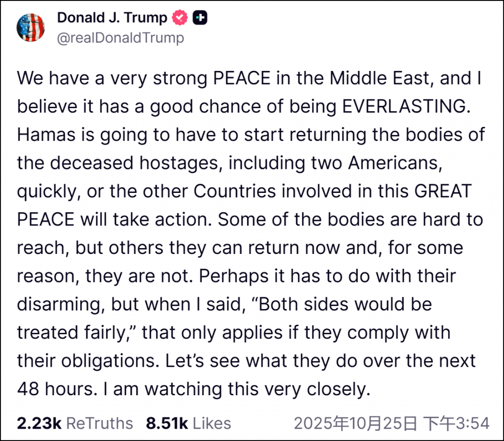Click the post date 2025年10月25日

click(356, 423)
